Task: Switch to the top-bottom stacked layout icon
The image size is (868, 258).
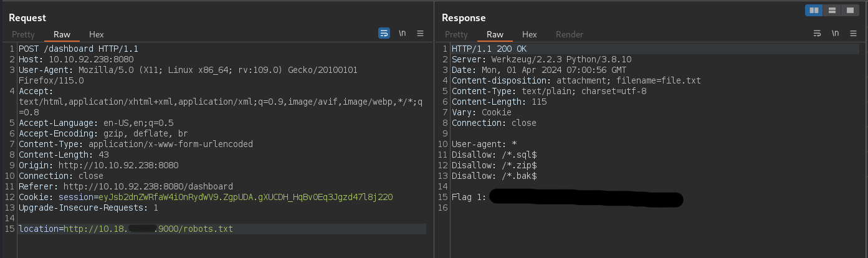Action: [832, 10]
